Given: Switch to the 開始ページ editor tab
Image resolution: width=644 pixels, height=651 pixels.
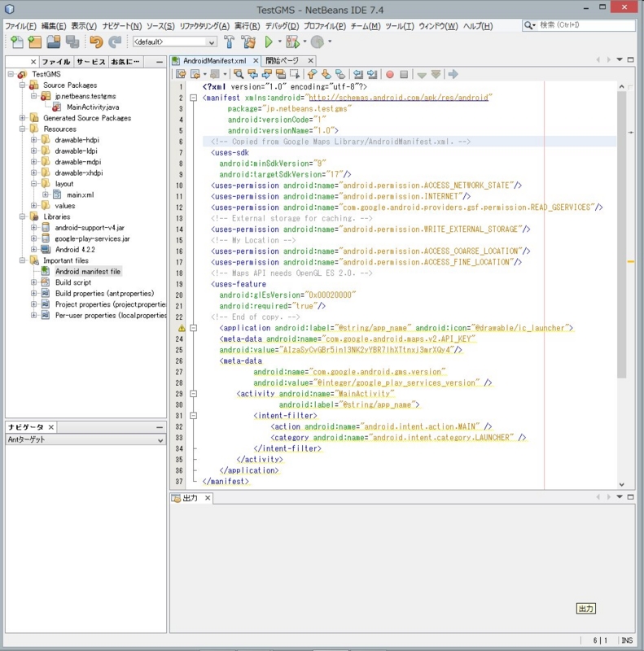Looking at the screenshot, I should [283, 60].
